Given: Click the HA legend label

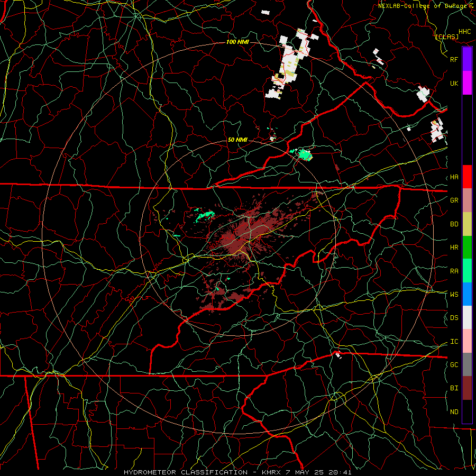Looking at the screenshot, I should (454, 177).
